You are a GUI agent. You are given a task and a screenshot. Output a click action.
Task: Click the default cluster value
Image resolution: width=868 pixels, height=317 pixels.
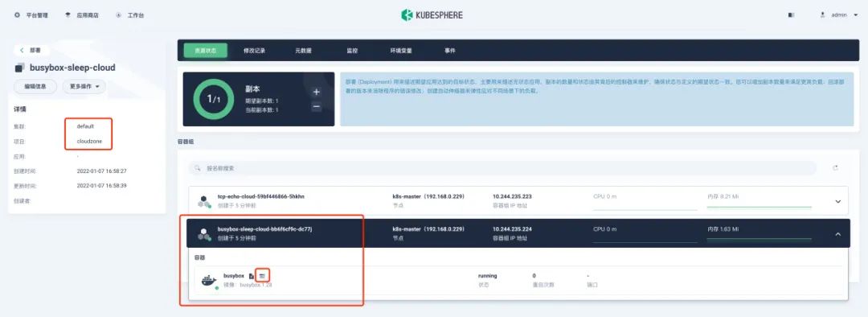pyautogui.click(x=85, y=126)
